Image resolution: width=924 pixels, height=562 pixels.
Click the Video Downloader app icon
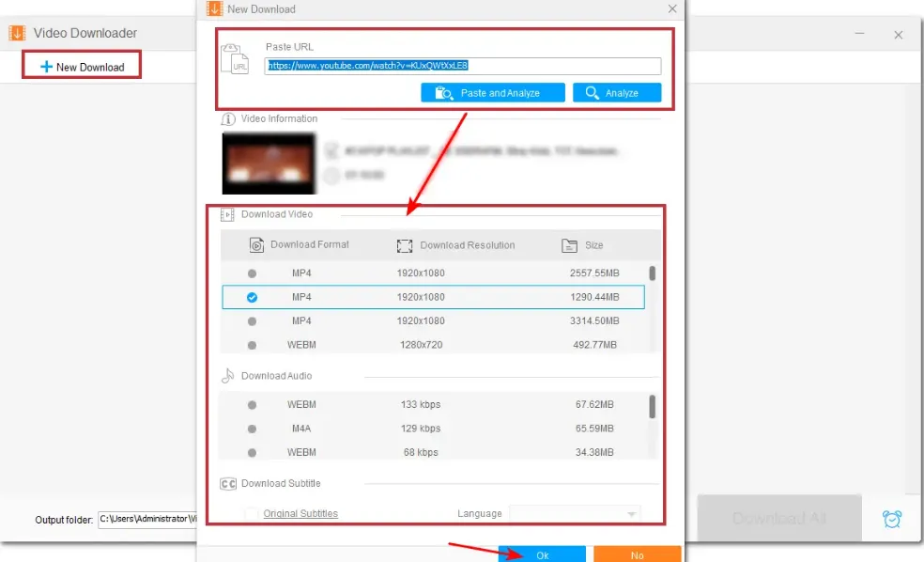coord(16,31)
